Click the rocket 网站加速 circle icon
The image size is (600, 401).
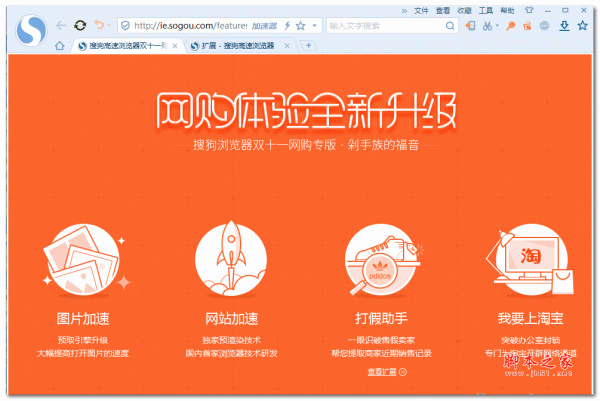[231, 259]
